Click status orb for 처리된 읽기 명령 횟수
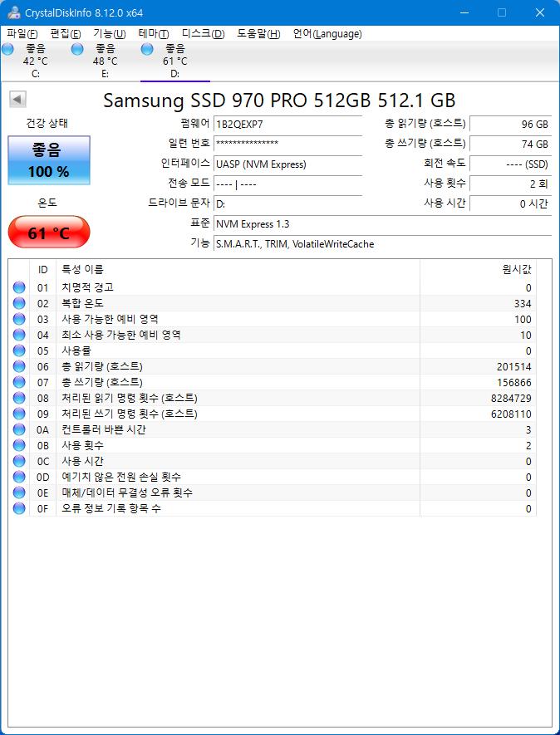The height and width of the screenshot is (735, 560). (19, 398)
